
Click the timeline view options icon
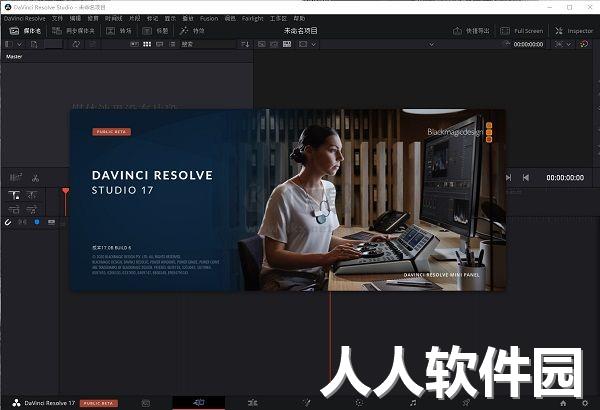coord(51,222)
